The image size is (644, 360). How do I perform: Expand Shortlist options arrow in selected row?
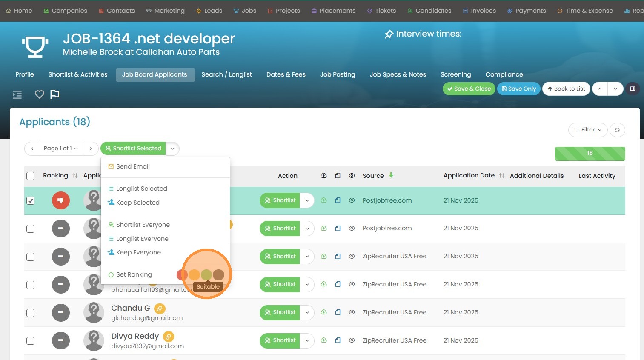(x=307, y=200)
